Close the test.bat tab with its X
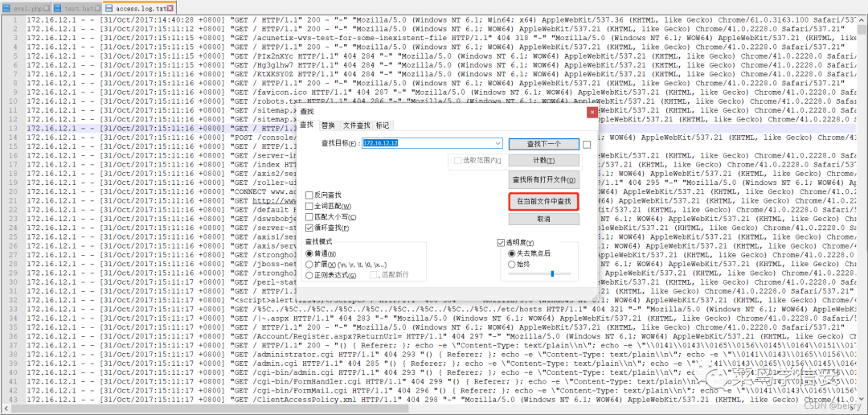This screenshot has width=868, height=415. click(x=97, y=8)
